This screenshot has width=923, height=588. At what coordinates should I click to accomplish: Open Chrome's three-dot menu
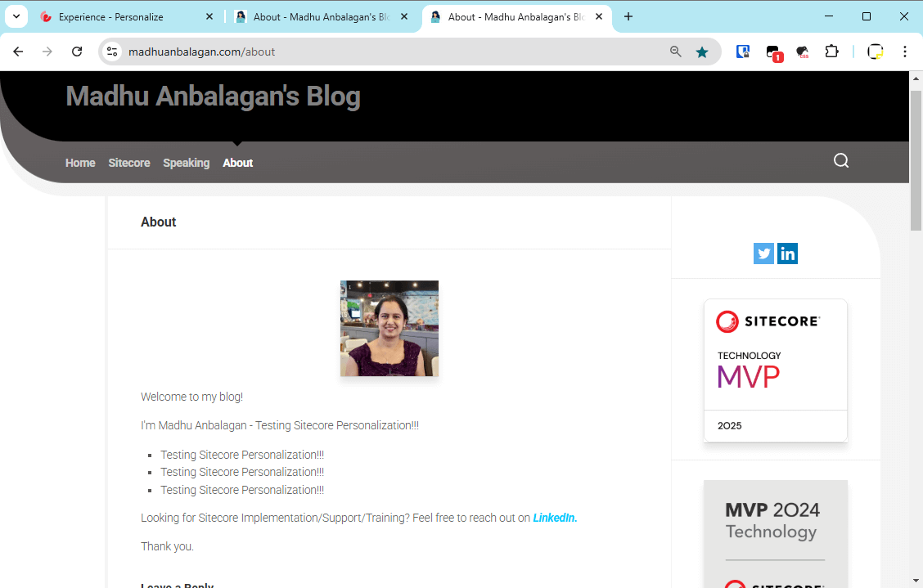point(904,52)
